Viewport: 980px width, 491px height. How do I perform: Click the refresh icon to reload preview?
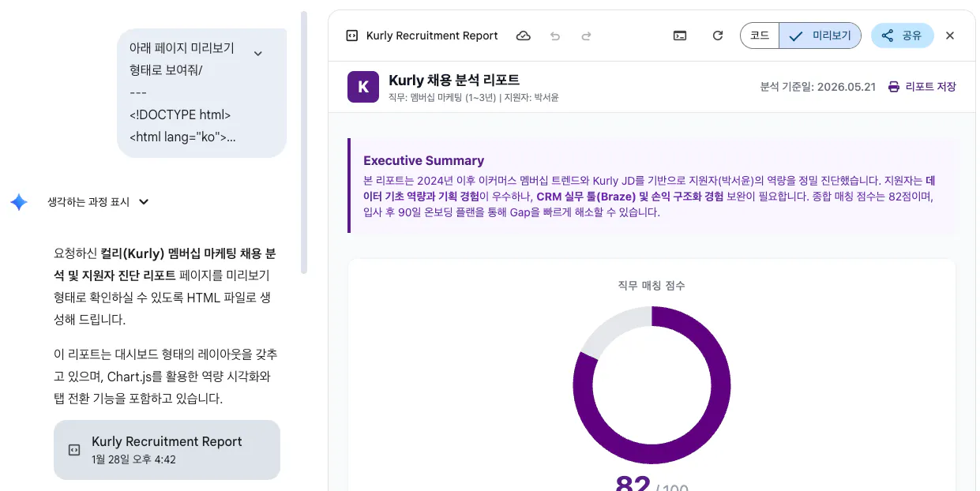pos(717,36)
